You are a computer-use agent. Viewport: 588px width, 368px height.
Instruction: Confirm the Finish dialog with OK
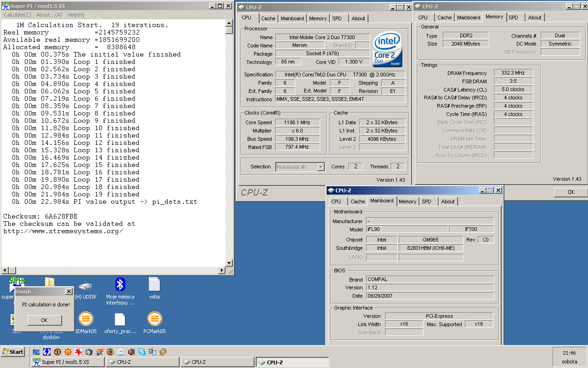click(x=44, y=320)
